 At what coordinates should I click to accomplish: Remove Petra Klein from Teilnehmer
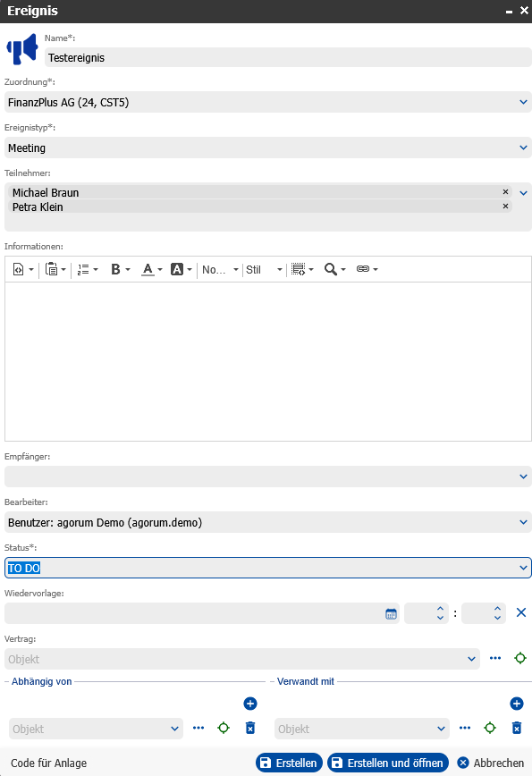(505, 206)
